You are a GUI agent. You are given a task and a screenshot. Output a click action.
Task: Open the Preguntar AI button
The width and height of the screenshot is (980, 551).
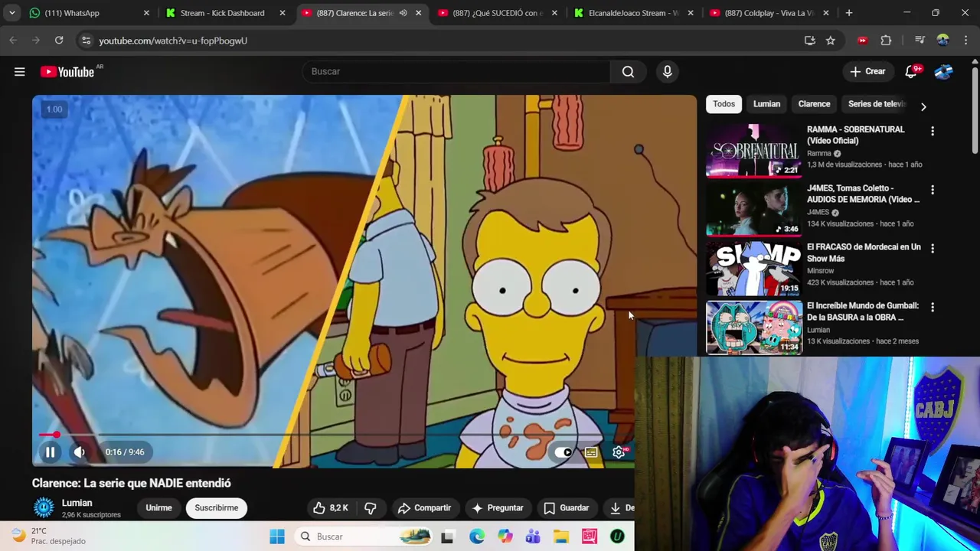pos(498,508)
